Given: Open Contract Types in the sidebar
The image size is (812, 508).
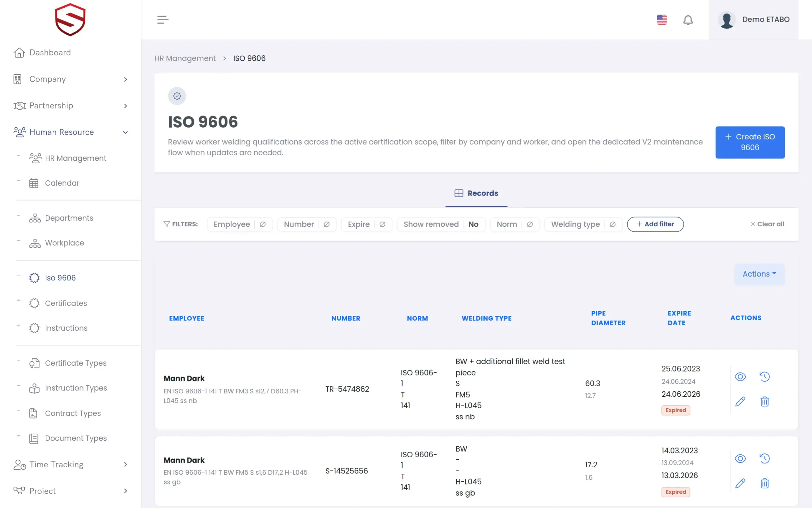Looking at the screenshot, I should tap(65, 414).
